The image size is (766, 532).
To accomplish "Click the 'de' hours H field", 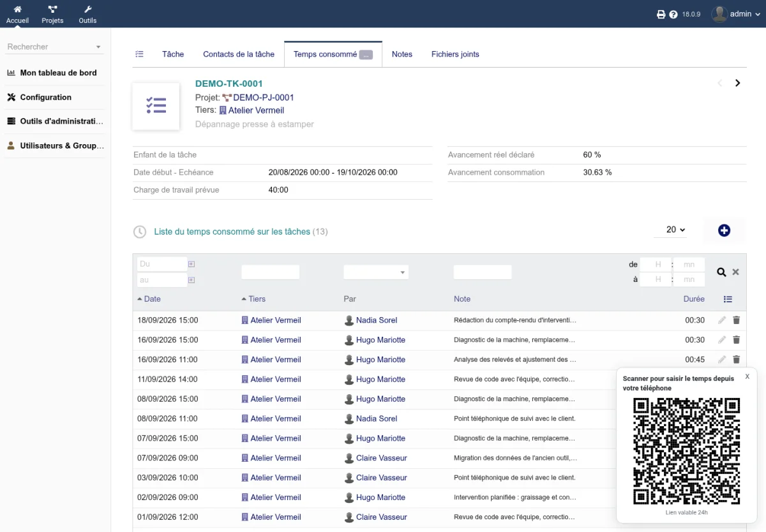I will (656, 264).
